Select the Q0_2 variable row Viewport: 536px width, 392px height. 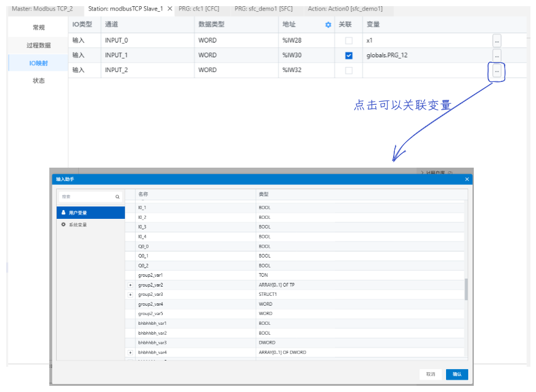294,266
